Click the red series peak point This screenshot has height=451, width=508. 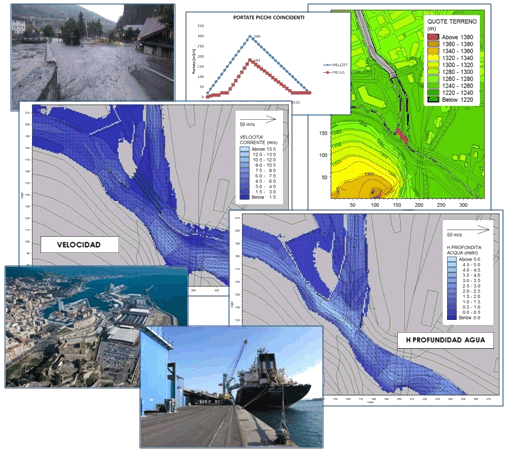coord(250,60)
